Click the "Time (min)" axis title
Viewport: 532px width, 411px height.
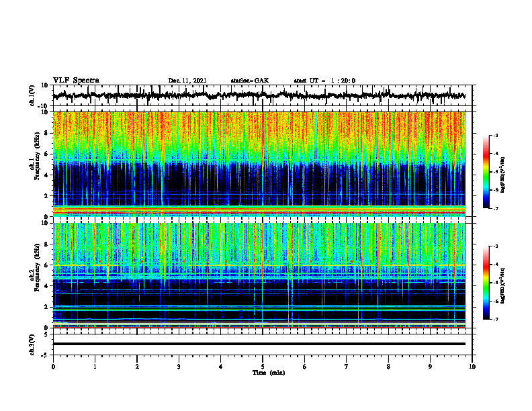[269, 373]
